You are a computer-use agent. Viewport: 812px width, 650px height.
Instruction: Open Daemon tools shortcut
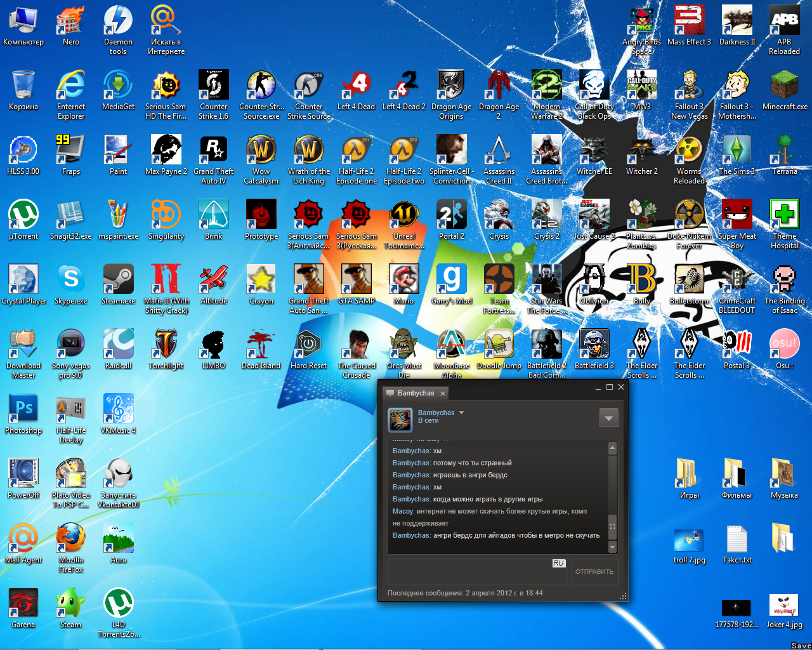pos(119,30)
